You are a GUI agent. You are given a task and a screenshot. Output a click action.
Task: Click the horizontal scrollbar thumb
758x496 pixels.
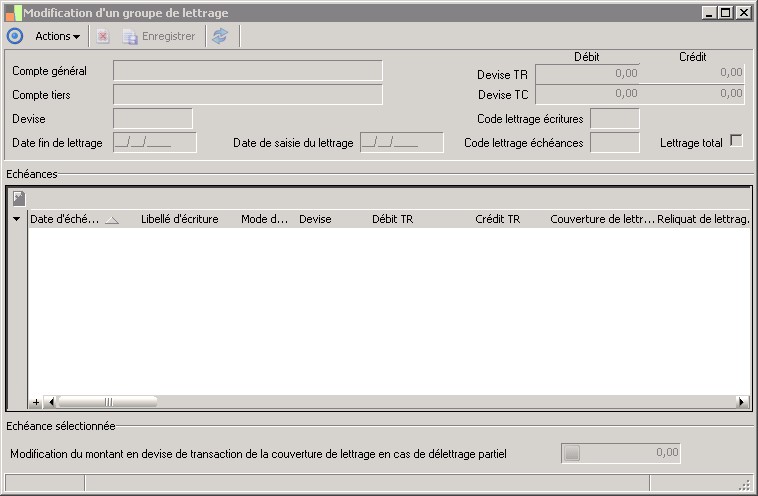[107, 402]
